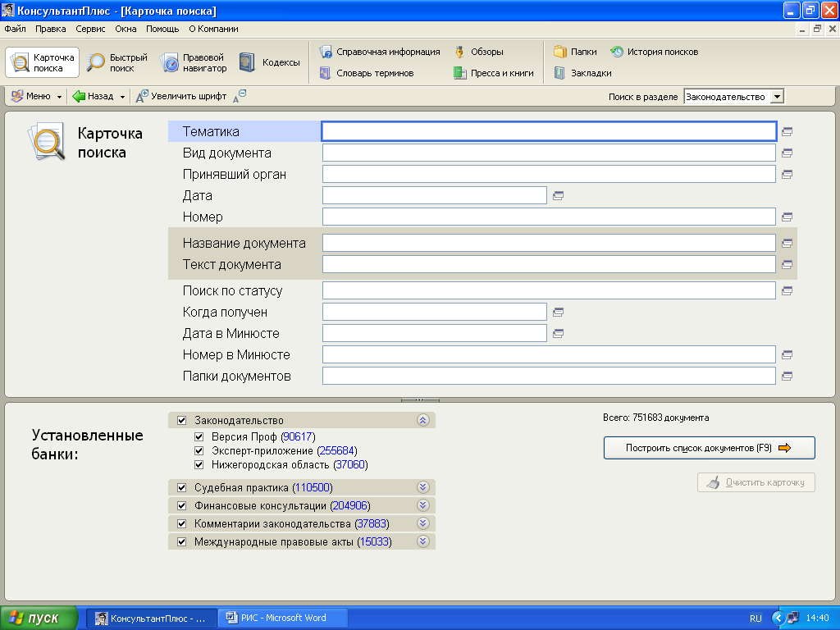Expand Судебная практика bank group
Viewport: 840px width, 630px height.
[422, 487]
